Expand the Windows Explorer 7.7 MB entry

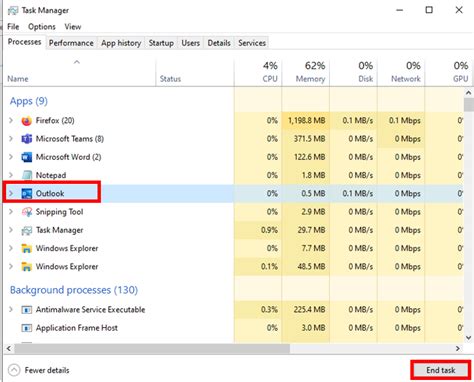click(x=11, y=248)
